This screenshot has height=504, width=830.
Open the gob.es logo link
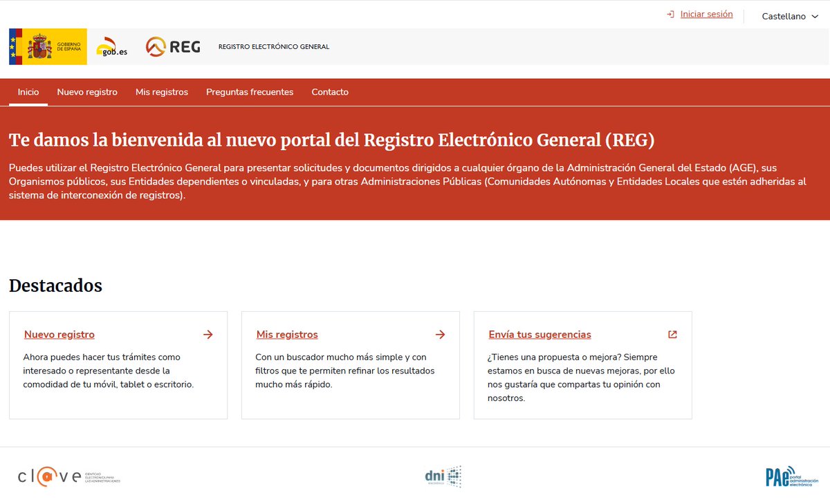(x=112, y=47)
